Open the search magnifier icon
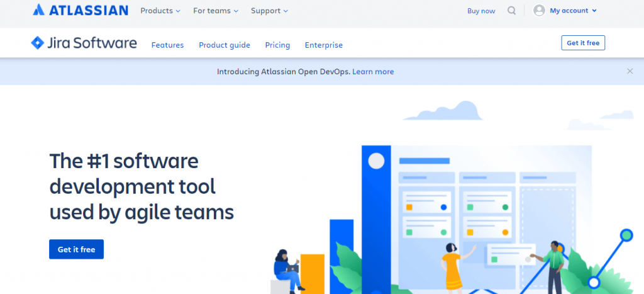The width and height of the screenshot is (644, 294). pos(511,11)
